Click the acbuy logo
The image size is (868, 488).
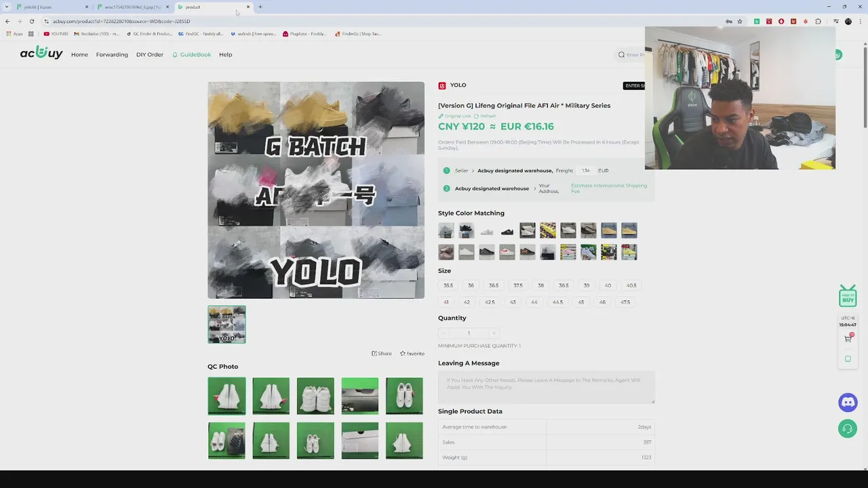tap(41, 53)
